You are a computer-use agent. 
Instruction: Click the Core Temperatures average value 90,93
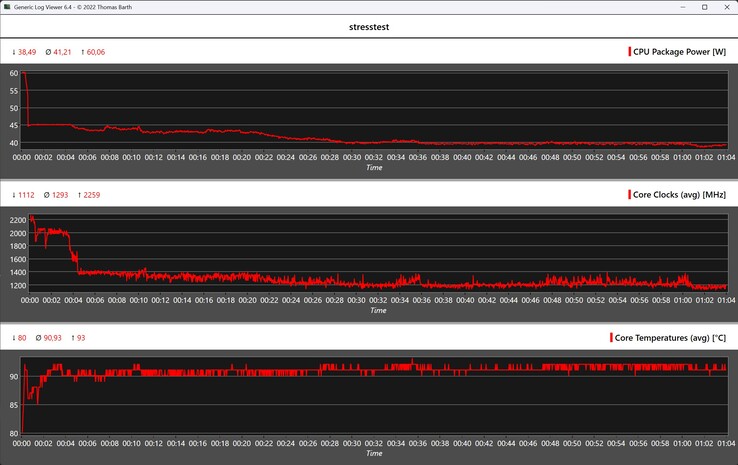pos(57,338)
